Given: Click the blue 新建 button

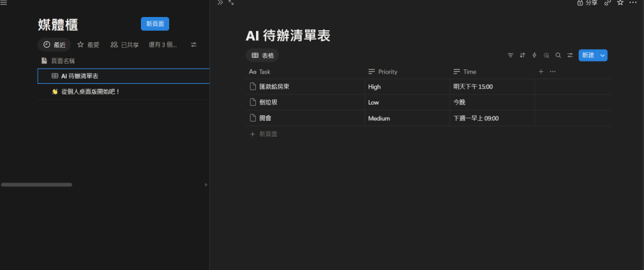Looking at the screenshot, I should (x=588, y=55).
